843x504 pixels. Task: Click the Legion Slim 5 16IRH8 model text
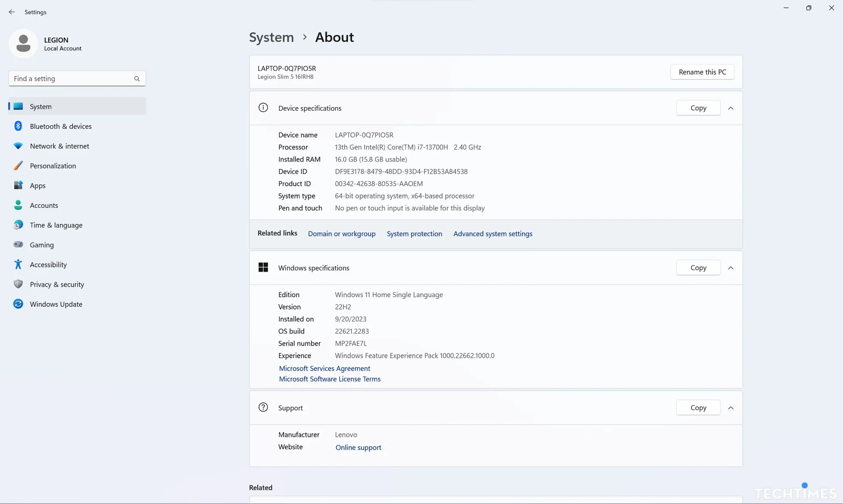(x=285, y=77)
